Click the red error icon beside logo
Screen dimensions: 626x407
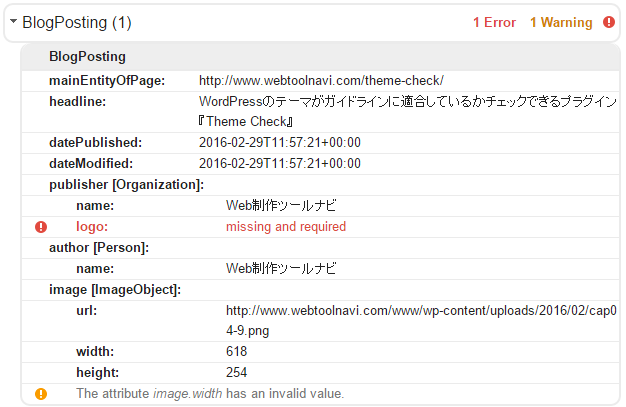click(41, 227)
